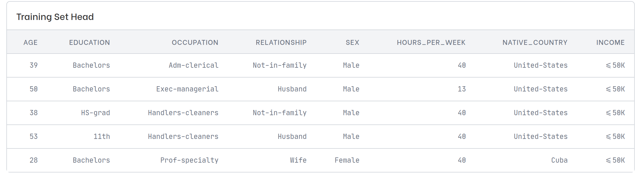Click the HS-grad education cell
The height and width of the screenshot is (180, 644).
point(95,113)
